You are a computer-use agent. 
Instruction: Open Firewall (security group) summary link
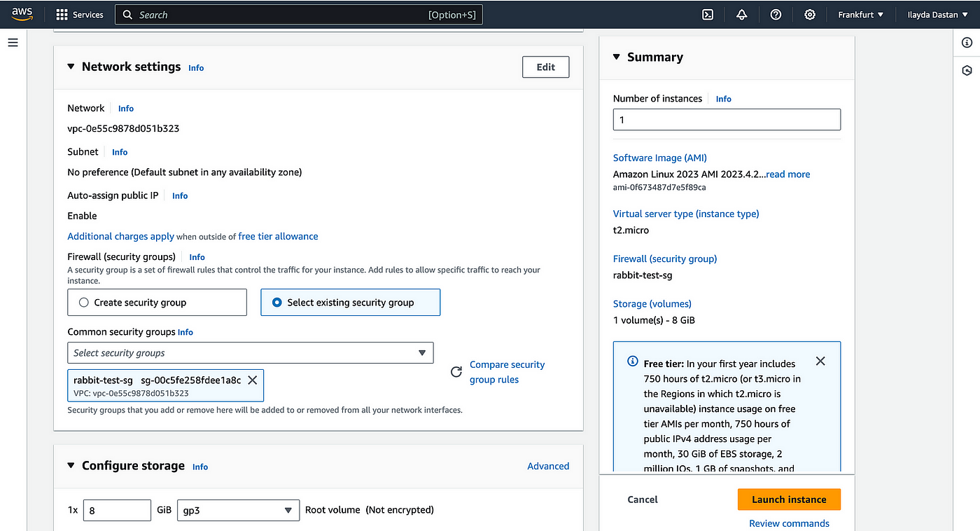tap(665, 258)
